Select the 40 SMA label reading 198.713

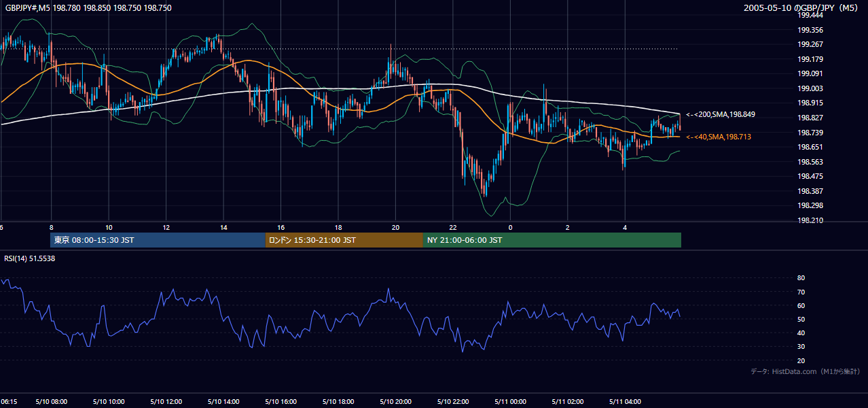pyautogui.click(x=719, y=137)
